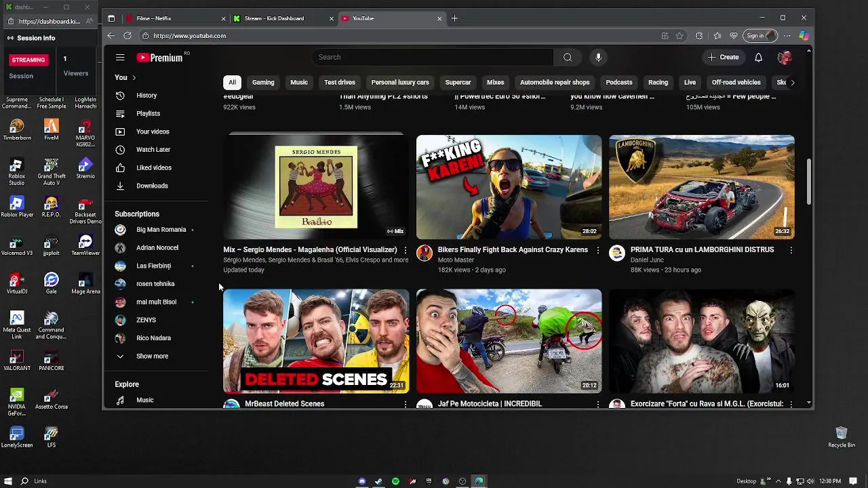Select the Music filter chip

(x=299, y=83)
